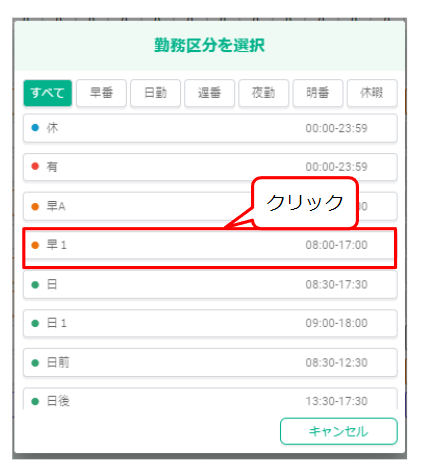Show the 夜勤 shift category tab
The height and width of the screenshot is (472, 421).
[x=264, y=93]
